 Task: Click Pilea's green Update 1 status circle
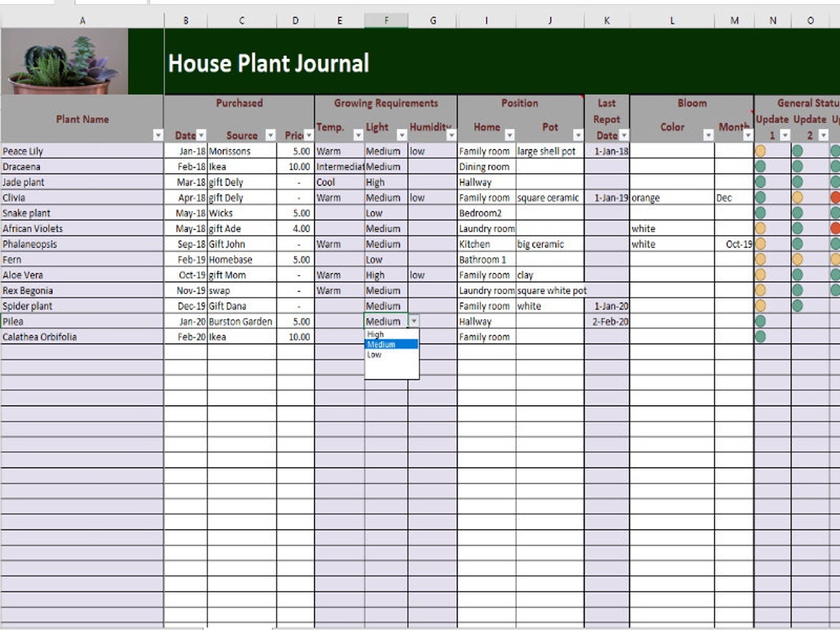760,321
